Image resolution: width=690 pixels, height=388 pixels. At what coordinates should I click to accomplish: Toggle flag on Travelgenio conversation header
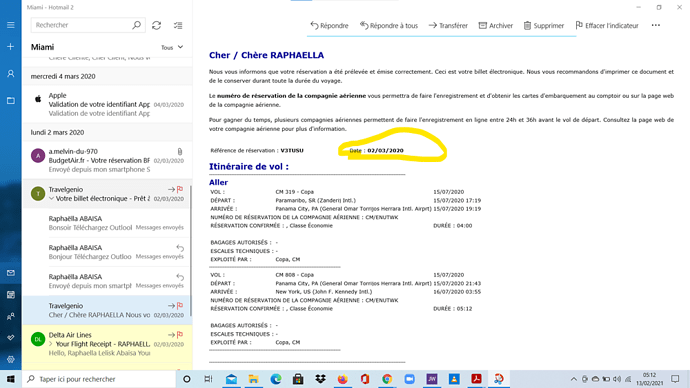180,189
